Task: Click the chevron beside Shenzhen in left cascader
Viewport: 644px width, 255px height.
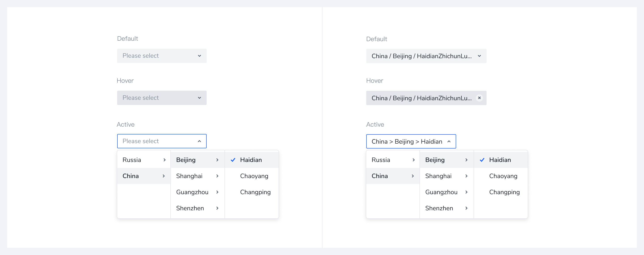Action: (217, 208)
